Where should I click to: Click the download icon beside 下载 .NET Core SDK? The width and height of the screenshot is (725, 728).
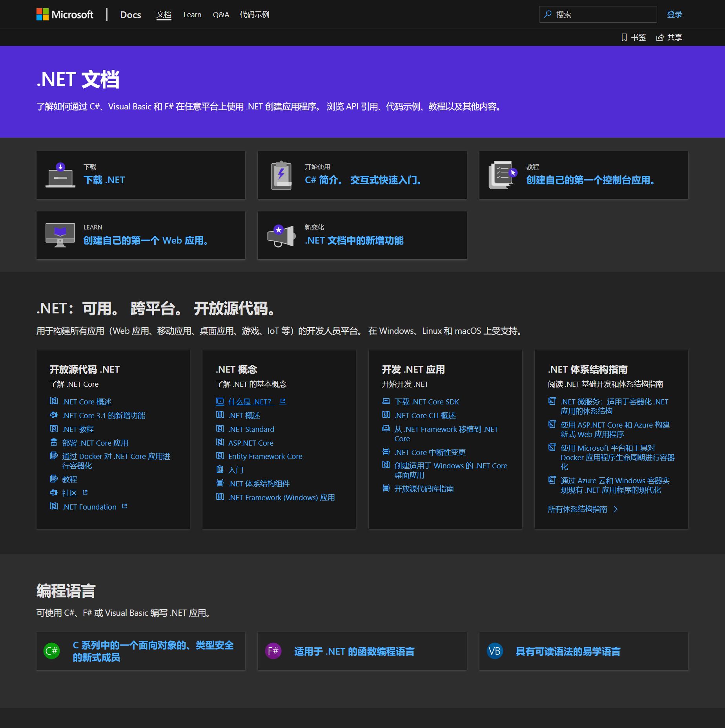[x=386, y=401]
